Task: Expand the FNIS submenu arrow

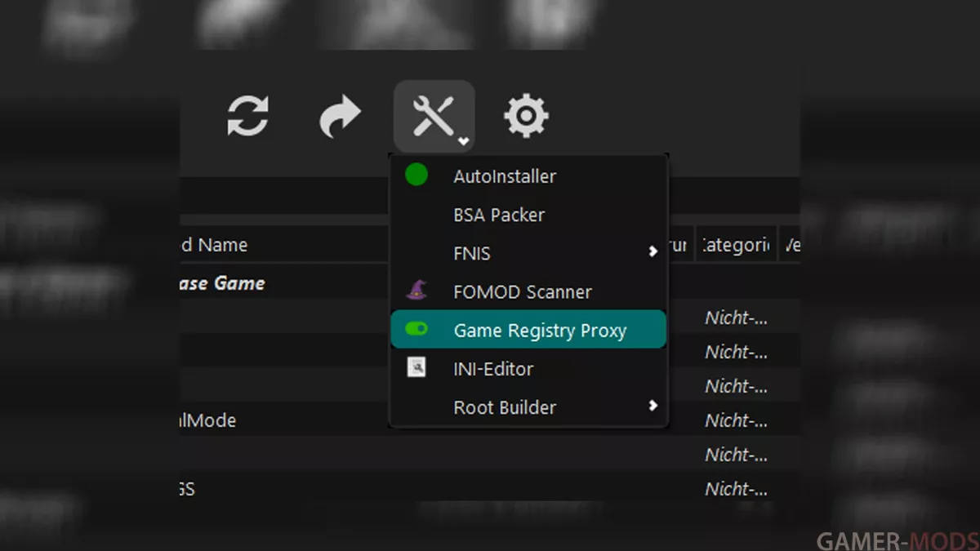Action: pyautogui.click(x=653, y=251)
